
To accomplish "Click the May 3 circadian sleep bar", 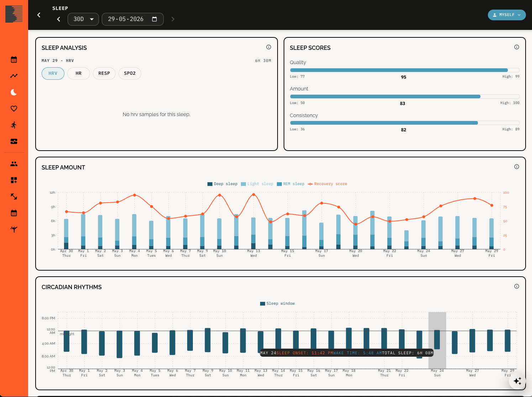I will pyautogui.click(x=120, y=344).
